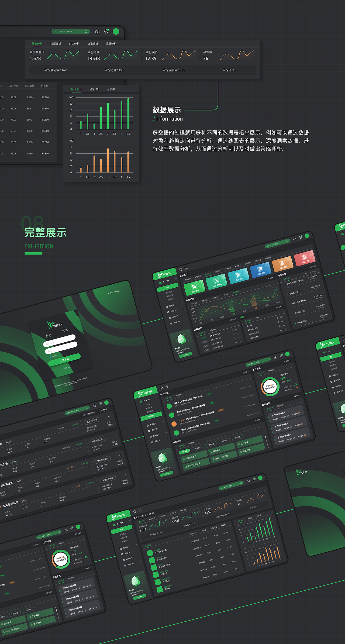Select 亏损额 tab above flat bar charts
This screenshot has height=644, width=345.
(111, 89)
